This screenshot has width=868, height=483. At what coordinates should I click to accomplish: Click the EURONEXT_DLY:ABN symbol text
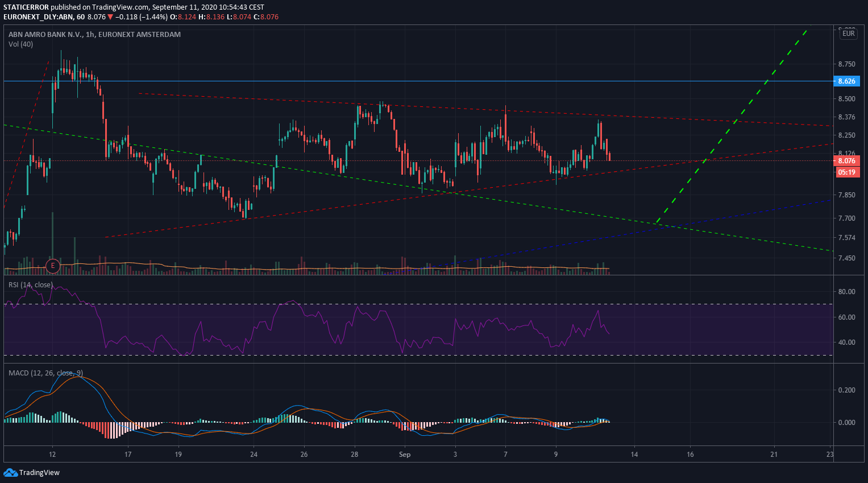tap(38, 17)
